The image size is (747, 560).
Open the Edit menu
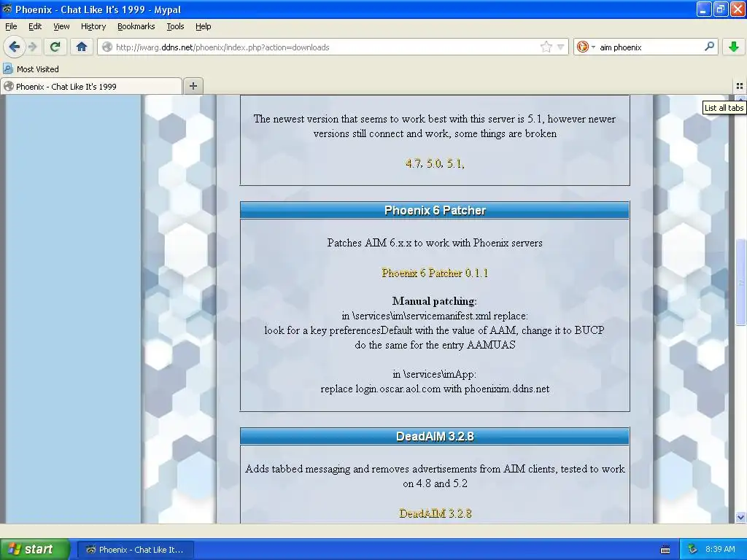click(35, 26)
